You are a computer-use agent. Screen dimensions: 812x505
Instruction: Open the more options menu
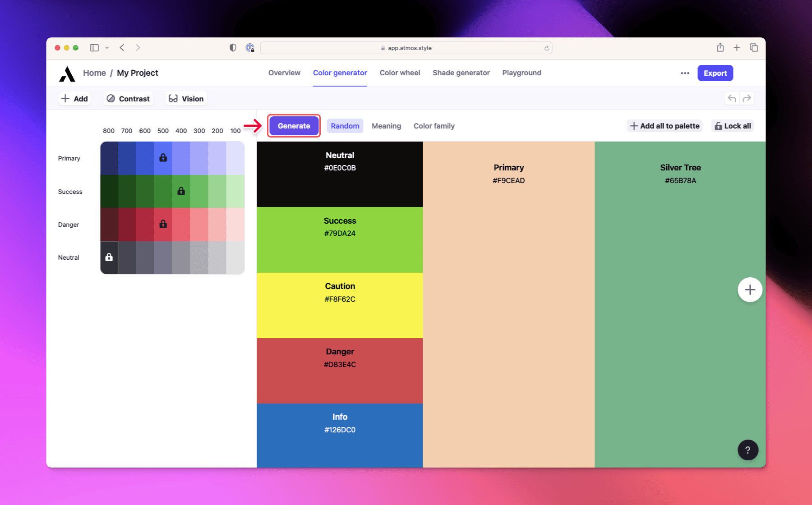[x=685, y=73]
